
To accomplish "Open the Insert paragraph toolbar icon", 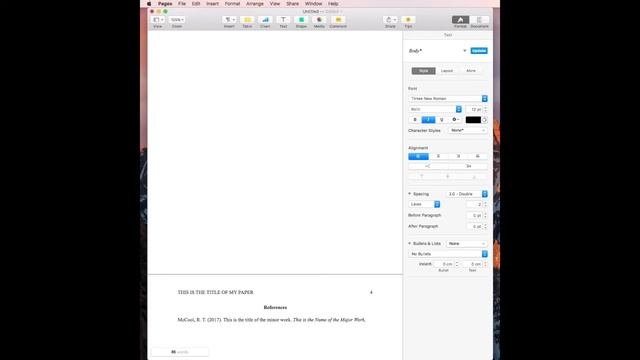I will coord(229,20).
